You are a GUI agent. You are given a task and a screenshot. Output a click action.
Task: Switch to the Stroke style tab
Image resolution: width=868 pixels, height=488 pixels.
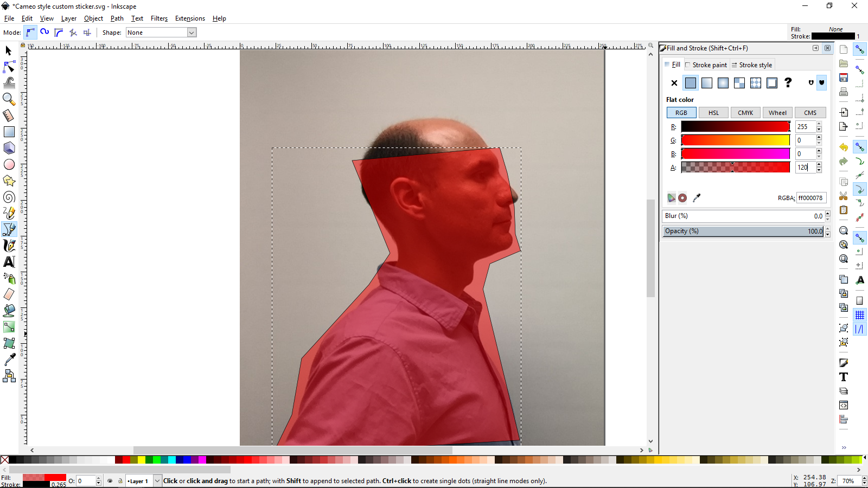[752, 65]
